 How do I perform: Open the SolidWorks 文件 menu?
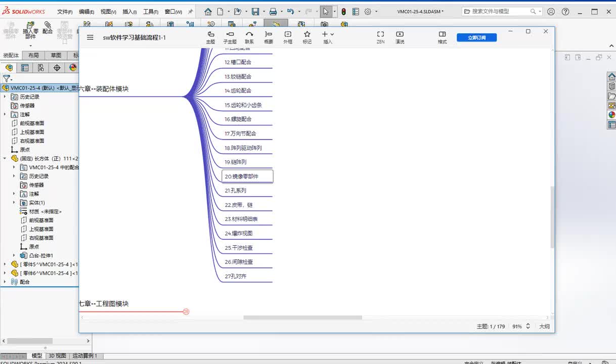click(65, 12)
